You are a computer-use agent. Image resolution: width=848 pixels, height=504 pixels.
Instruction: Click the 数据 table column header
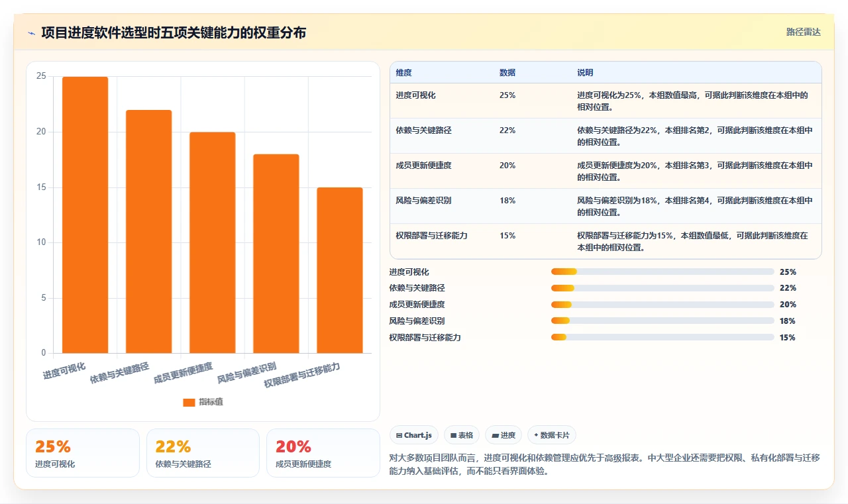click(x=507, y=73)
